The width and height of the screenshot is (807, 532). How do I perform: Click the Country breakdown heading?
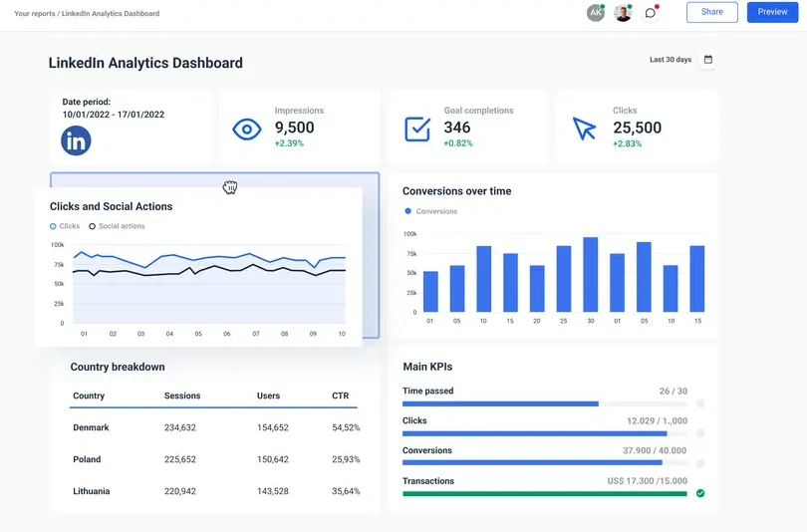[x=118, y=367]
